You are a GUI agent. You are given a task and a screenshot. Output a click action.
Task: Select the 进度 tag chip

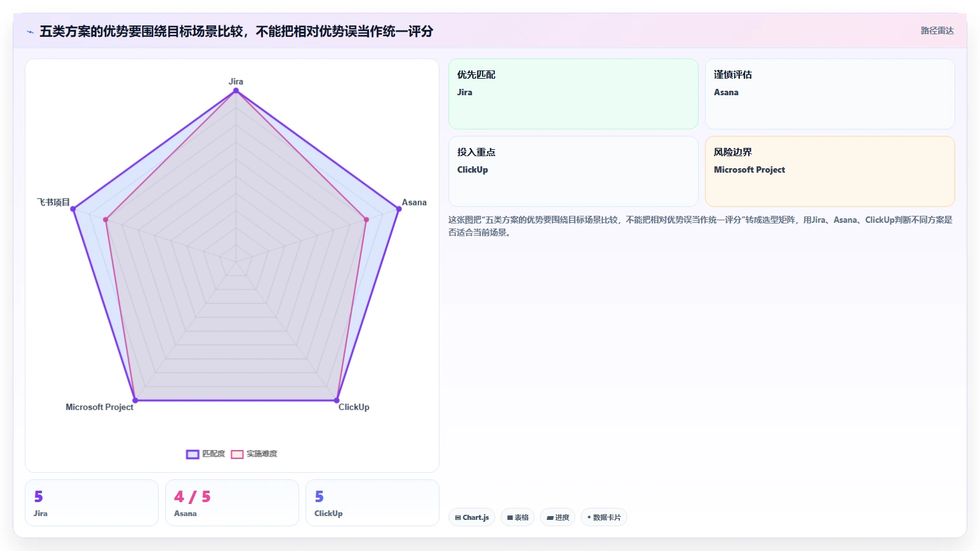(x=558, y=517)
